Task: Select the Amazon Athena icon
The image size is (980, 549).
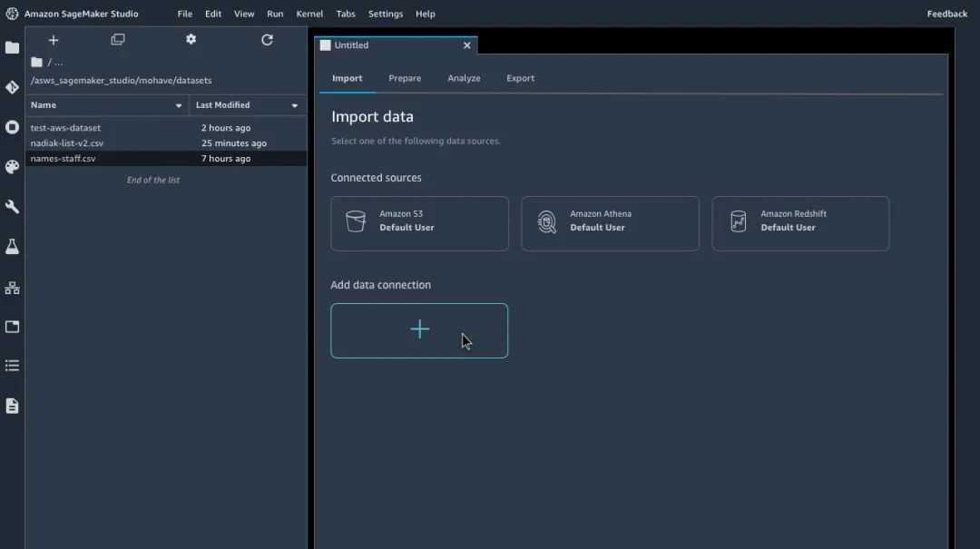Action: pos(546,222)
